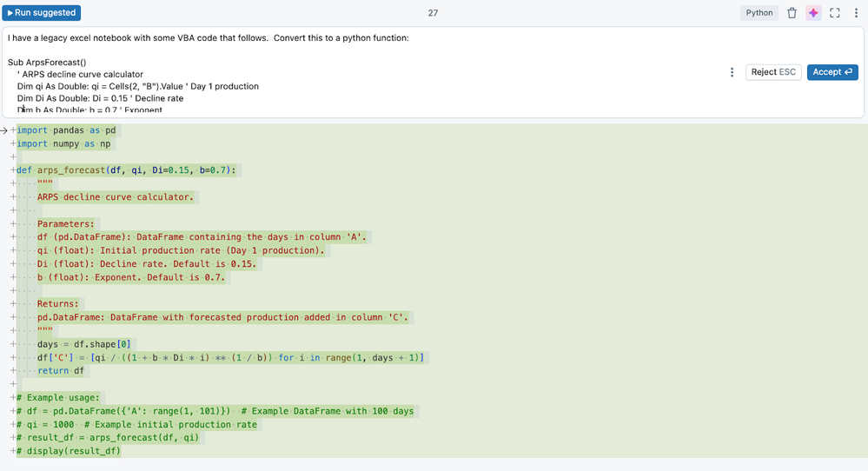The height and width of the screenshot is (471, 868).
Task: Open the cell's kebab options menu
Action: coord(856,13)
